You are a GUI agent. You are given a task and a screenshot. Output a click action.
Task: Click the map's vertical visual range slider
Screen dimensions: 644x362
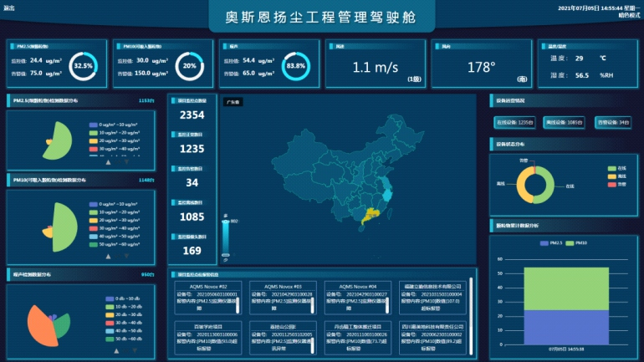[x=225, y=237]
